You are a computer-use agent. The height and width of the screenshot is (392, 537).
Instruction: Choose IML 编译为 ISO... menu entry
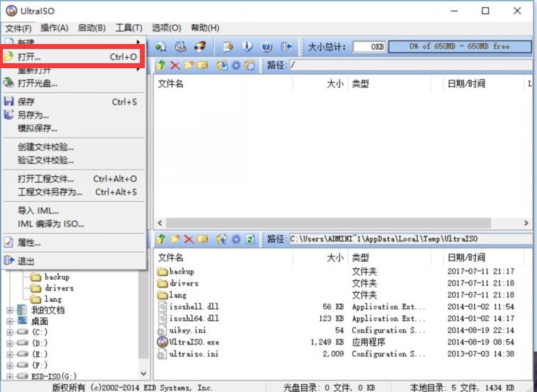[74, 224]
